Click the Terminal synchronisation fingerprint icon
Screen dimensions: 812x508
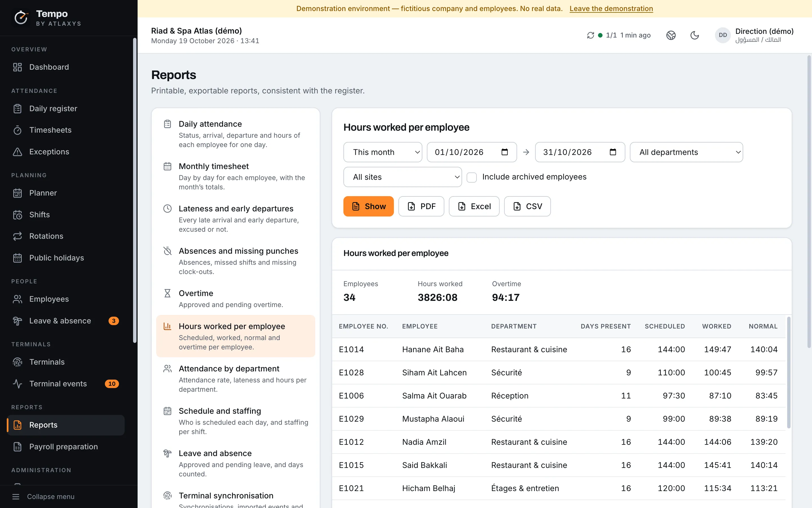click(x=167, y=496)
